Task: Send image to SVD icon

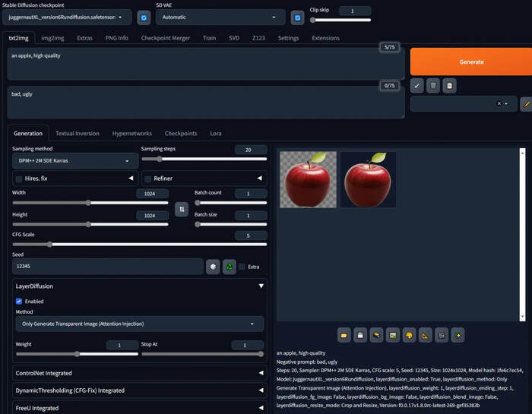Action: [x=442, y=335]
